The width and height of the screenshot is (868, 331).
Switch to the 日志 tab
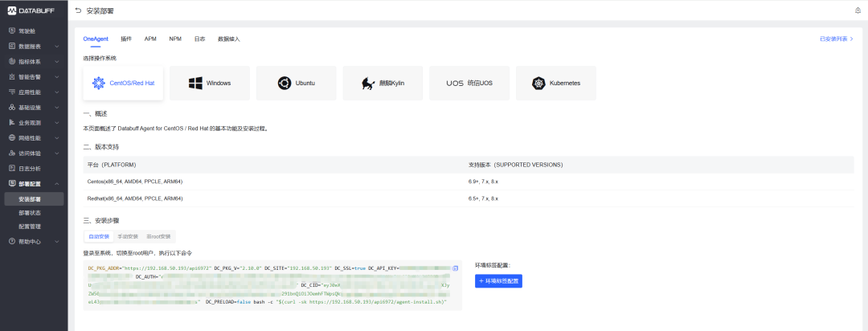click(200, 39)
